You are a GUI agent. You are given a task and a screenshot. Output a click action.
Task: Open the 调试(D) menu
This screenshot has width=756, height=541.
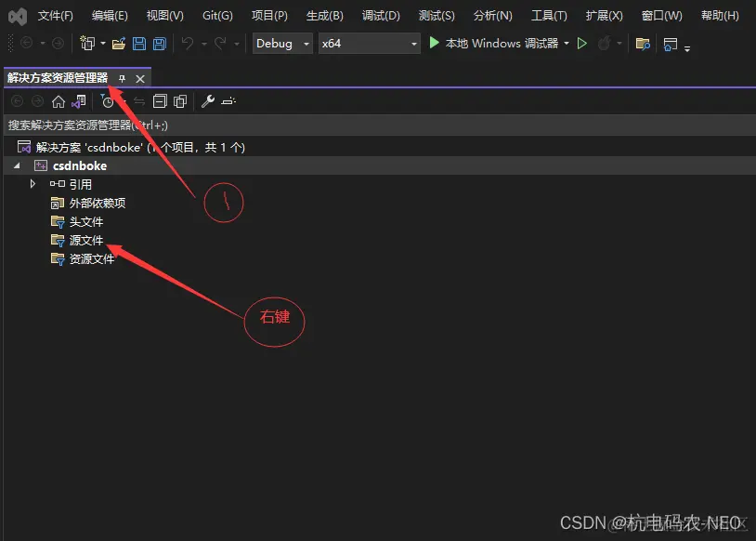point(381,16)
